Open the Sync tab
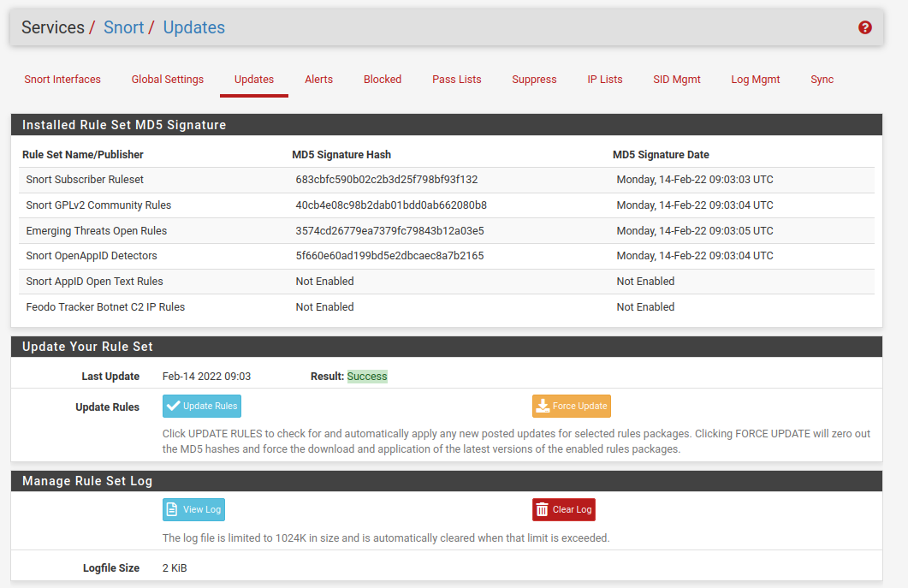This screenshot has height=588, width=908. pos(822,79)
